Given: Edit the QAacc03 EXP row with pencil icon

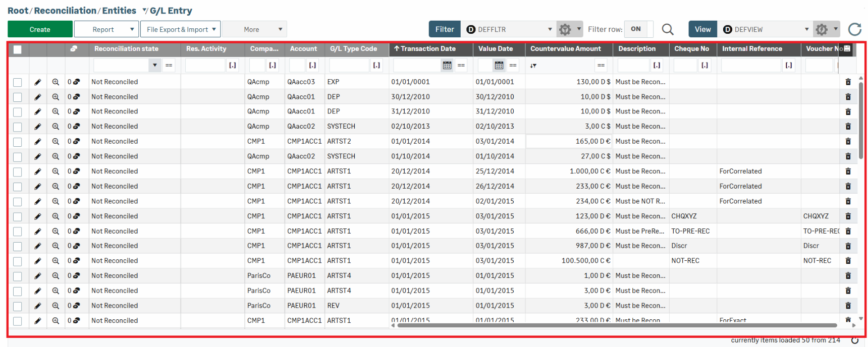Looking at the screenshot, I should click(x=38, y=82).
